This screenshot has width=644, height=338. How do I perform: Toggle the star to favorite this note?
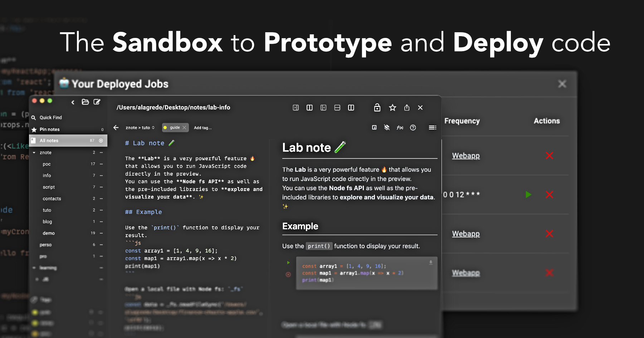point(392,108)
